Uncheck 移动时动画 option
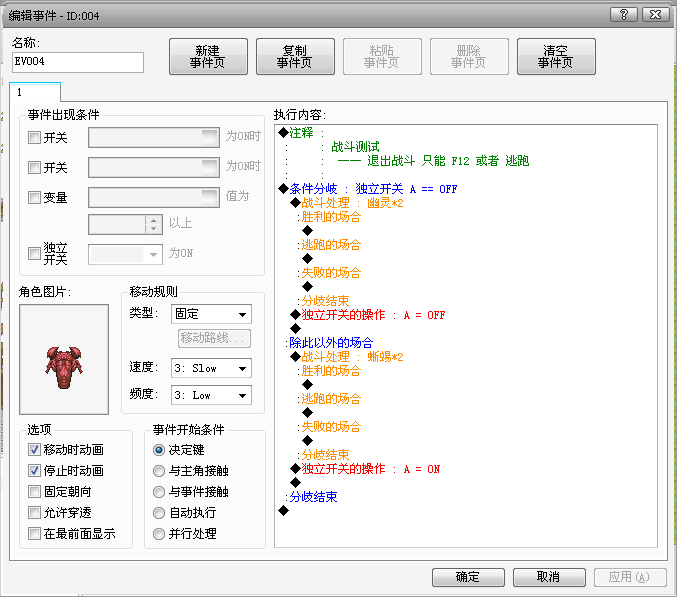This screenshot has height=597, width=677. point(34,450)
